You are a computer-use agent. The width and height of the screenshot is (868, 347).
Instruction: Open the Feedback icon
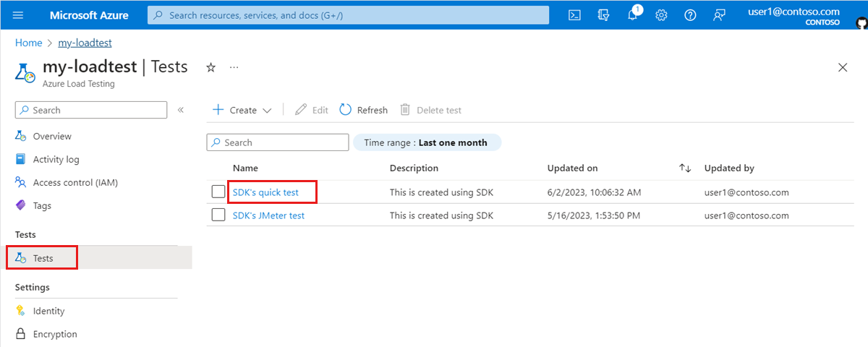719,15
